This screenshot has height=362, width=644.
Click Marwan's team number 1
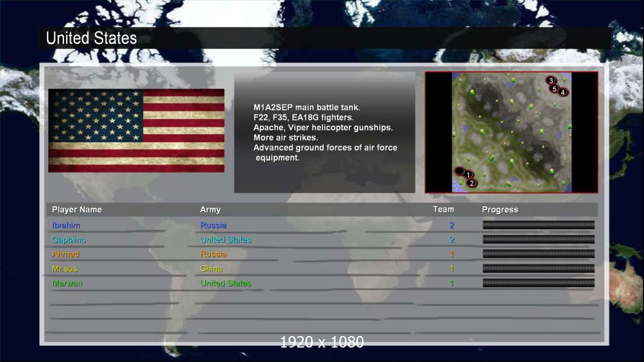point(452,284)
